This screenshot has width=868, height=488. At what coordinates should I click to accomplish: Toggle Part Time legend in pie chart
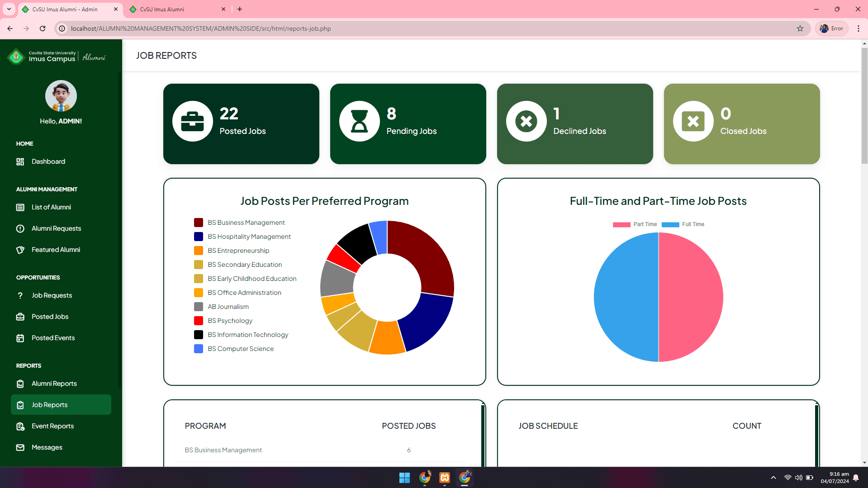pyautogui.click(x=635, y=224)
